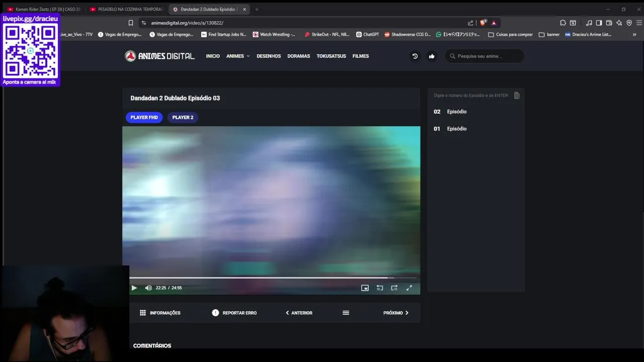Open Brave Wallet icon
644x362 pixels.
pos(609,23)
